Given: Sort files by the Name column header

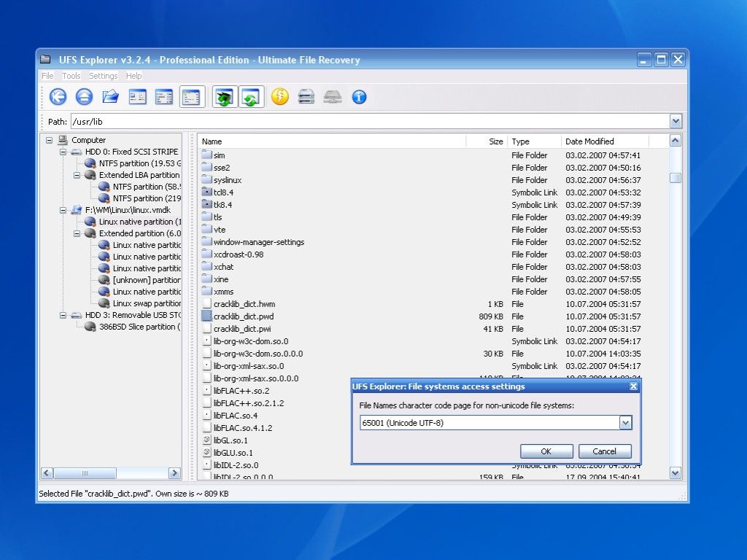Looking at the screenshot, I should (332, 141).
